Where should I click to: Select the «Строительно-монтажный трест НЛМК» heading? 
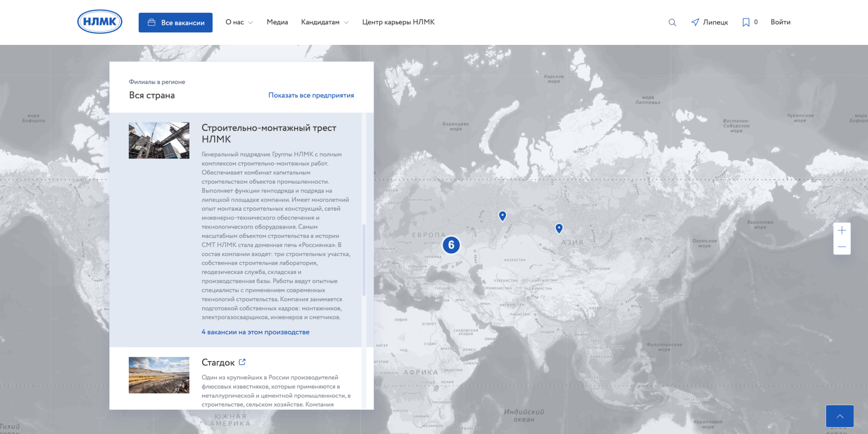[x=269, y=134]
